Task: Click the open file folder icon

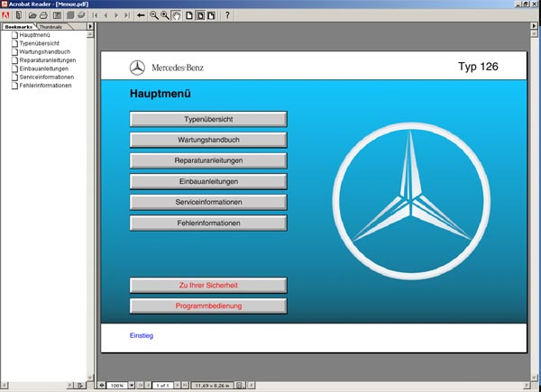Action: tap(32, 15)
